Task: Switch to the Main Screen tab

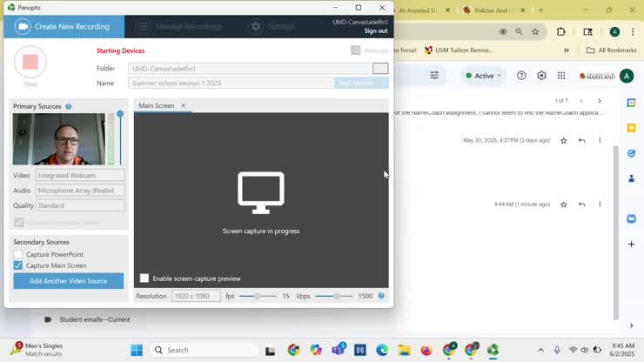Action: point(157,106)
